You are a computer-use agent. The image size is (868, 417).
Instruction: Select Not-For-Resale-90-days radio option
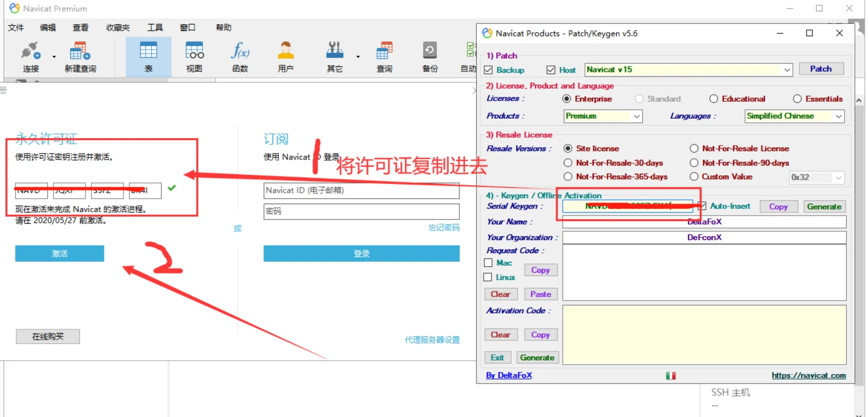[694, 163]
